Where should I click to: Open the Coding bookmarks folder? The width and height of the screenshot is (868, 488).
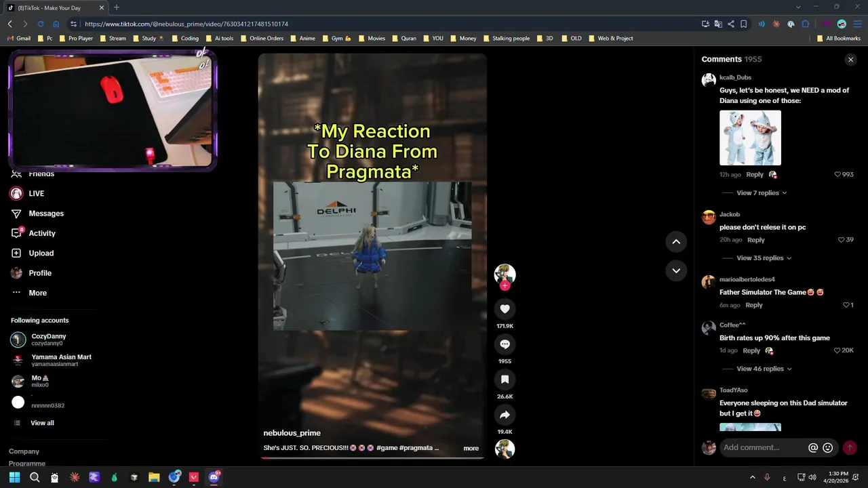(184, 39)
